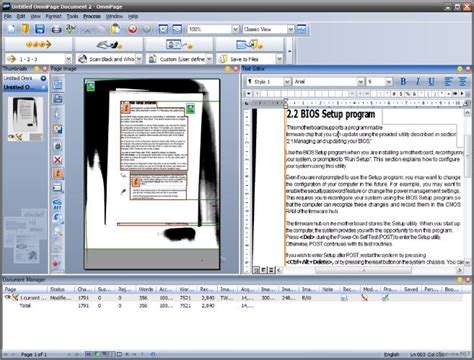The image size is (474, 360).
Task: Click the second tool in Page Image toolbar
Action: click(x=58, y=99)
